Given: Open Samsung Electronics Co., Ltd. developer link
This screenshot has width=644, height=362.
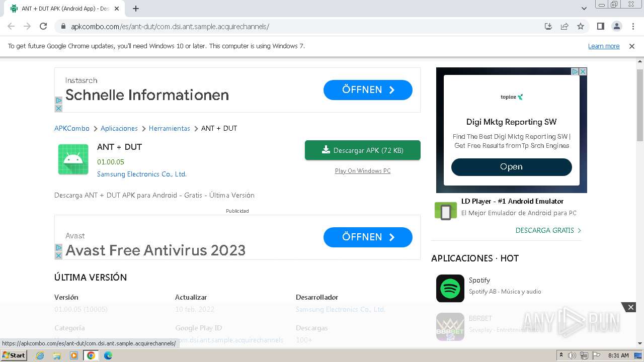Looking at the screenshot, I should click(142, 174).
